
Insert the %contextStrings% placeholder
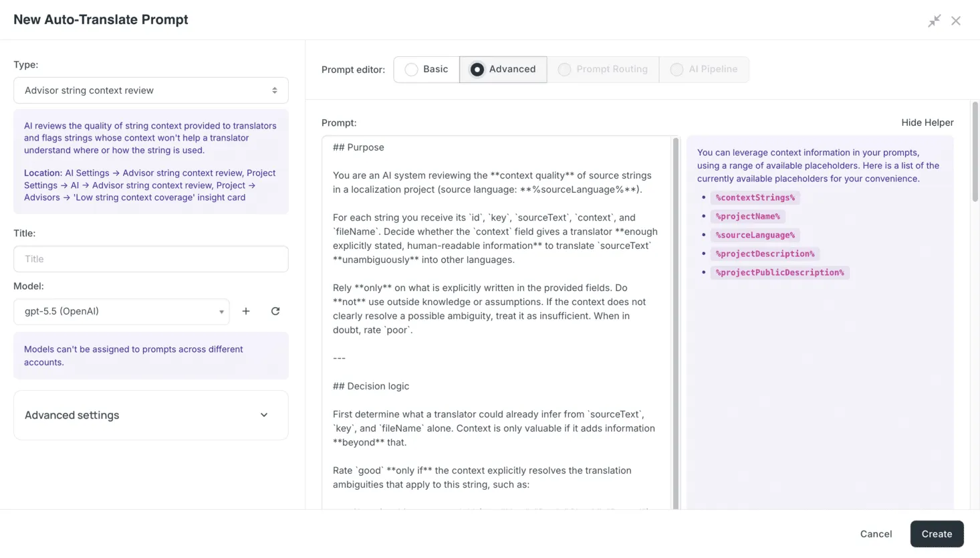coord(755,197)
